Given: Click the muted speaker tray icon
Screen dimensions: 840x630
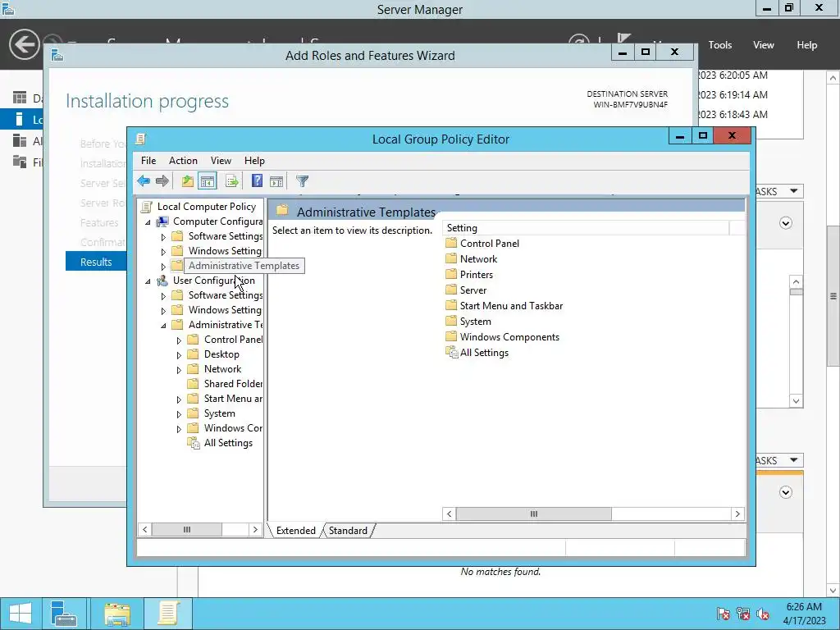Looking at the screenshot, I should pyautogui.click(x=763, y=614).
